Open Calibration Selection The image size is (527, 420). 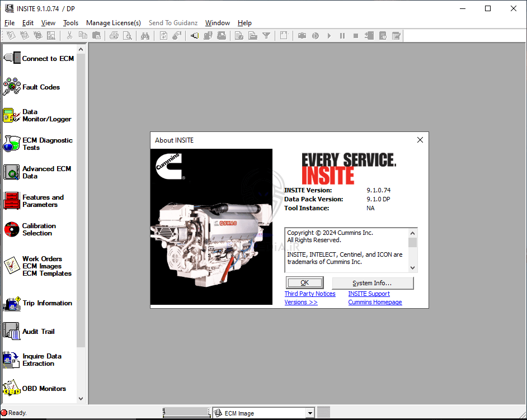click(x=30, y=229)
